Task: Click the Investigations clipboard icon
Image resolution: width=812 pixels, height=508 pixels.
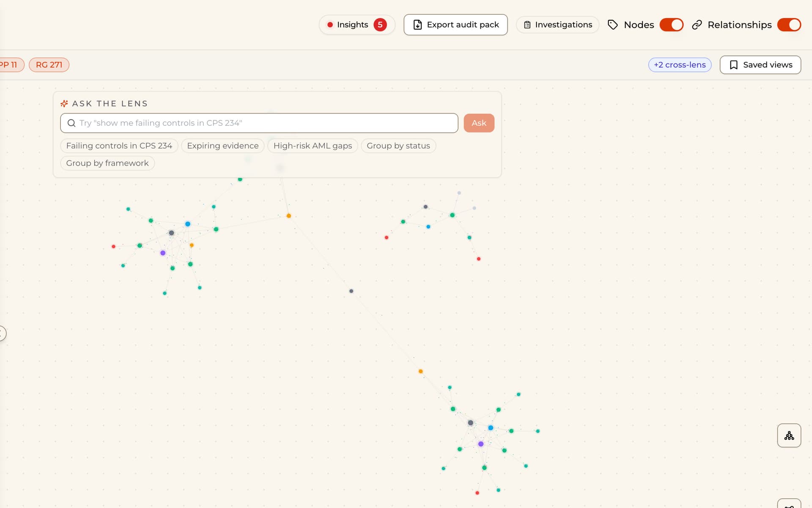Action: pos(527,25)
